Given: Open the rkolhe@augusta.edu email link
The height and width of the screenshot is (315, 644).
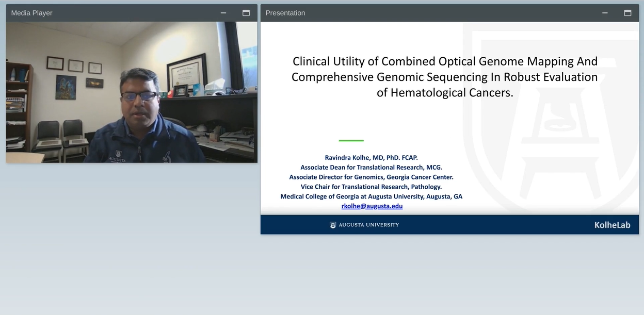Looking at the screenshot, I should click(372, 206).
